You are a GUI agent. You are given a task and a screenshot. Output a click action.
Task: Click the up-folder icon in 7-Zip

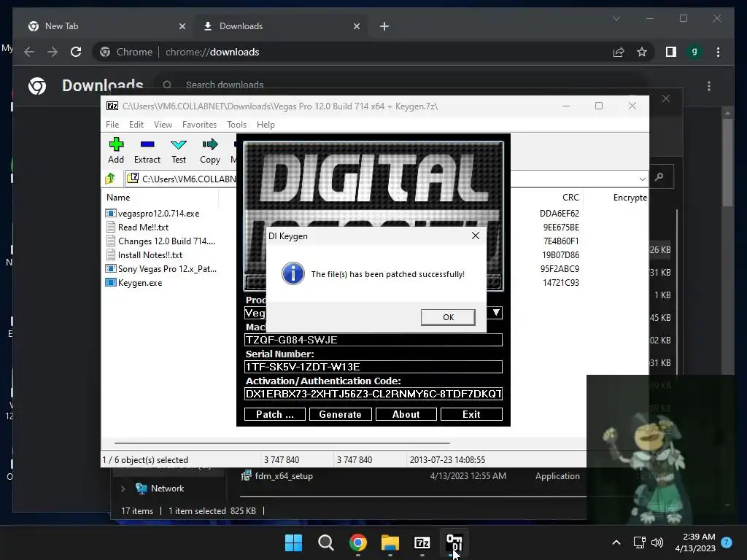tap(111, 179)
